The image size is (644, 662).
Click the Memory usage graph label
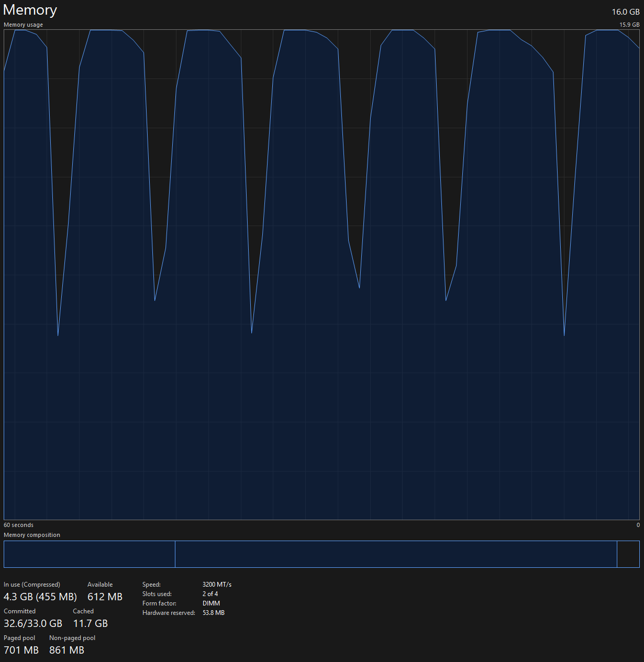tap(24, 25)
